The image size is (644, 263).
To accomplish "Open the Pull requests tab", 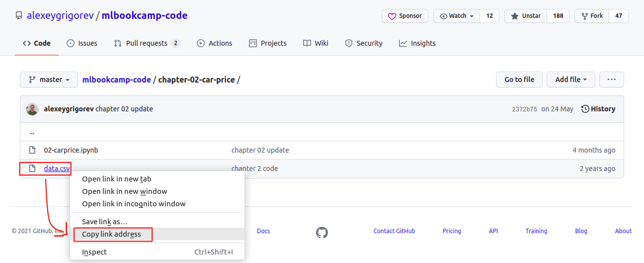I will coord(147,43).
